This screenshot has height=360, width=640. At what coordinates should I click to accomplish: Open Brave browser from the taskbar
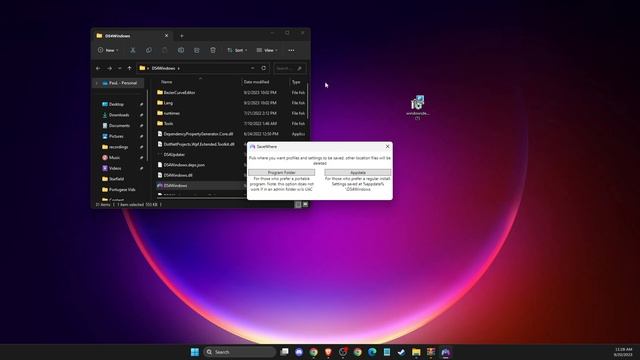point(328,352)
